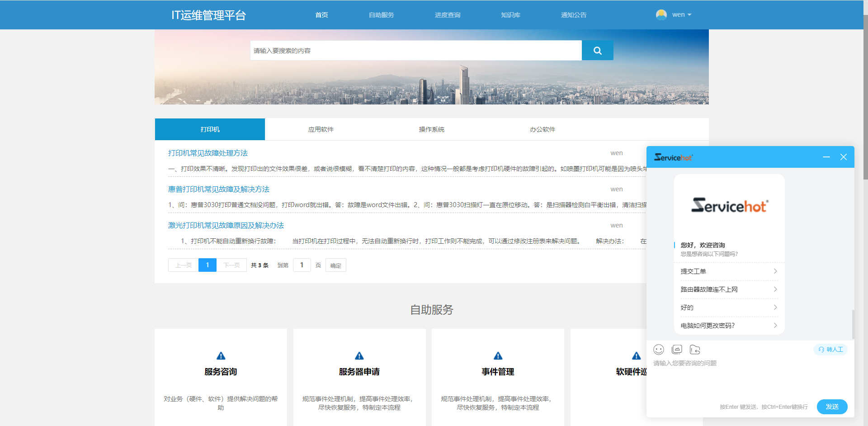This screenshot has height=426, width=868.
Task: Click the warning icon on the 服务器申请 card
Action: (x=359, y=355)
